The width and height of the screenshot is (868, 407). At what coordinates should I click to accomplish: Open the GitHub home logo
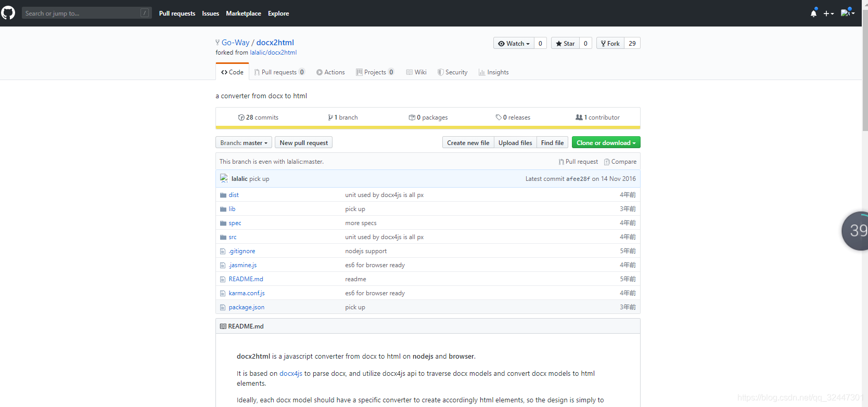8,13
